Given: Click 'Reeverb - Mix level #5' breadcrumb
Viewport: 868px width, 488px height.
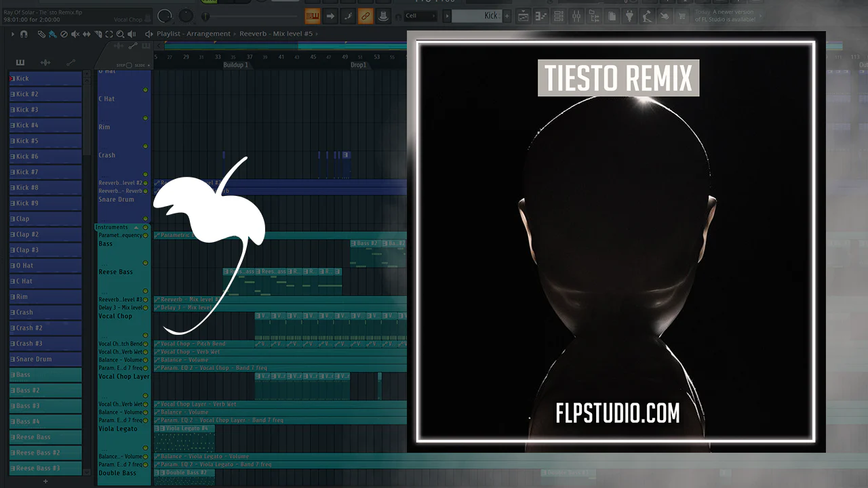Looking at the screenshot, I should coord(276,34).
